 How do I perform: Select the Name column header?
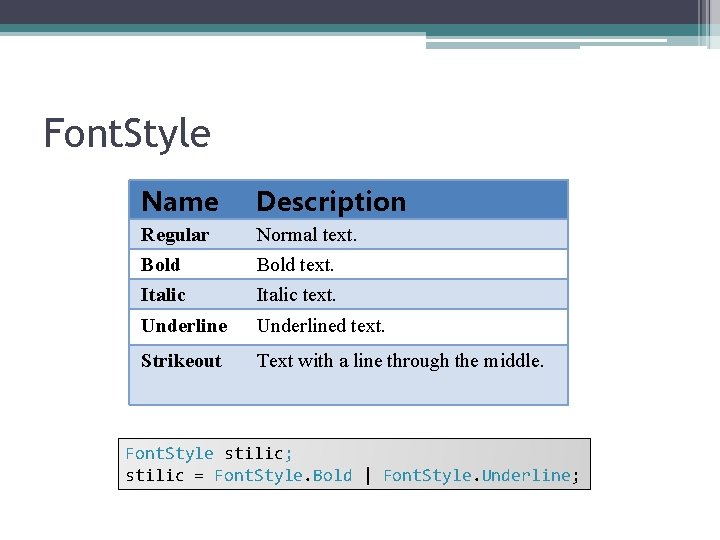180,202
